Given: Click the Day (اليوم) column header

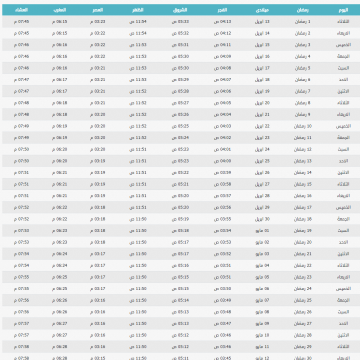Looking at the screenshot, I should 343,10.
